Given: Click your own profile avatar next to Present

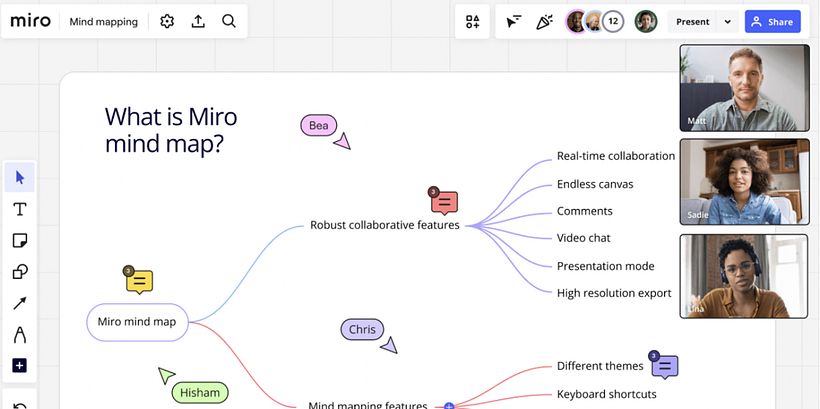Looking at the screenshot, I should (x=646, y=21).
